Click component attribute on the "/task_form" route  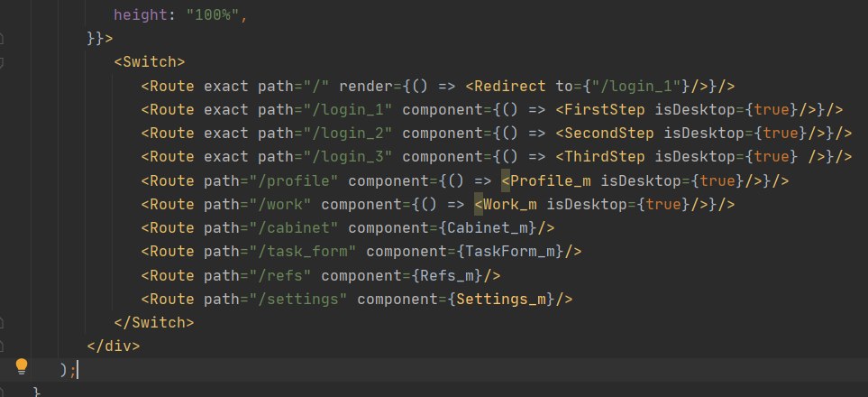(407, 251)
